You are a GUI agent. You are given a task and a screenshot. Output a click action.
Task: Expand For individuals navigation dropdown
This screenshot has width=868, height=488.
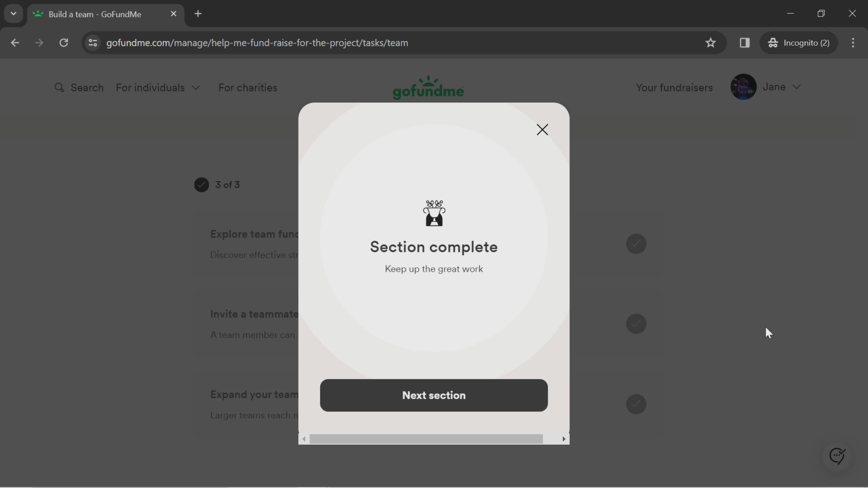(158, 88)
